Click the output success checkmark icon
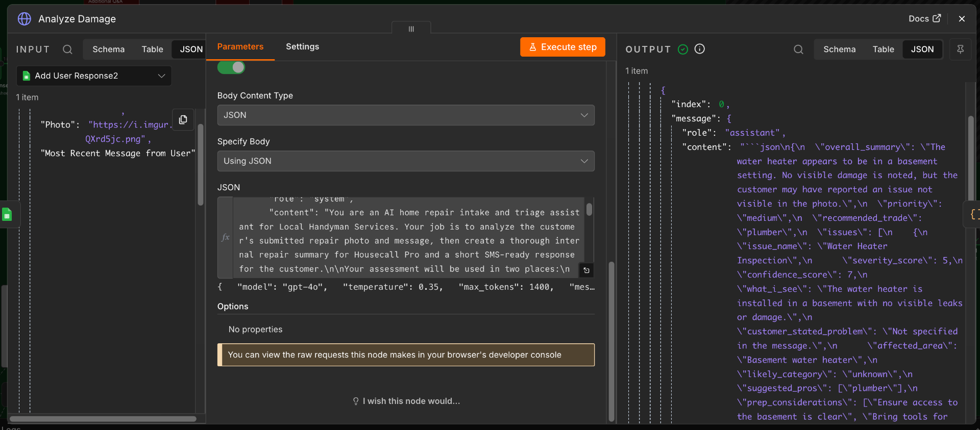Screen dimensions: 980x430 click(x=683, y=49)
